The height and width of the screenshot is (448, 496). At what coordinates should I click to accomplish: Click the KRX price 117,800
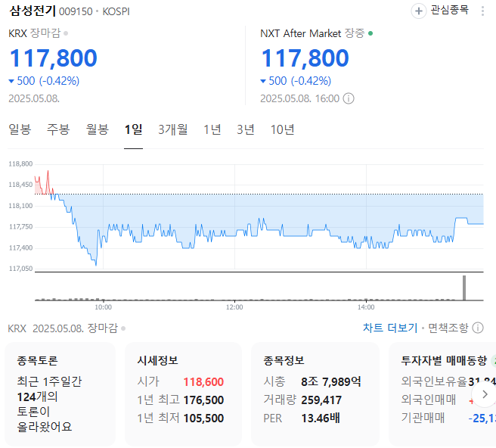click(54, 58)
